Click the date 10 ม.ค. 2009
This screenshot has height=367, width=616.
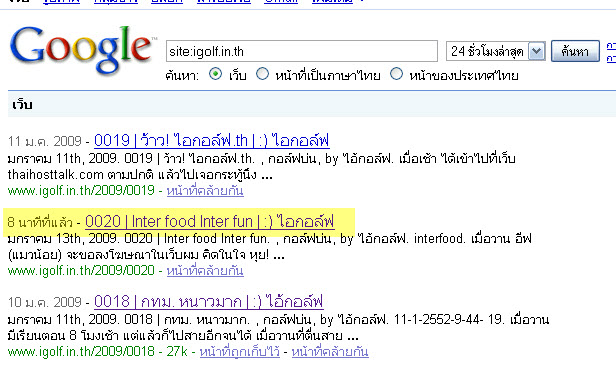45,303
